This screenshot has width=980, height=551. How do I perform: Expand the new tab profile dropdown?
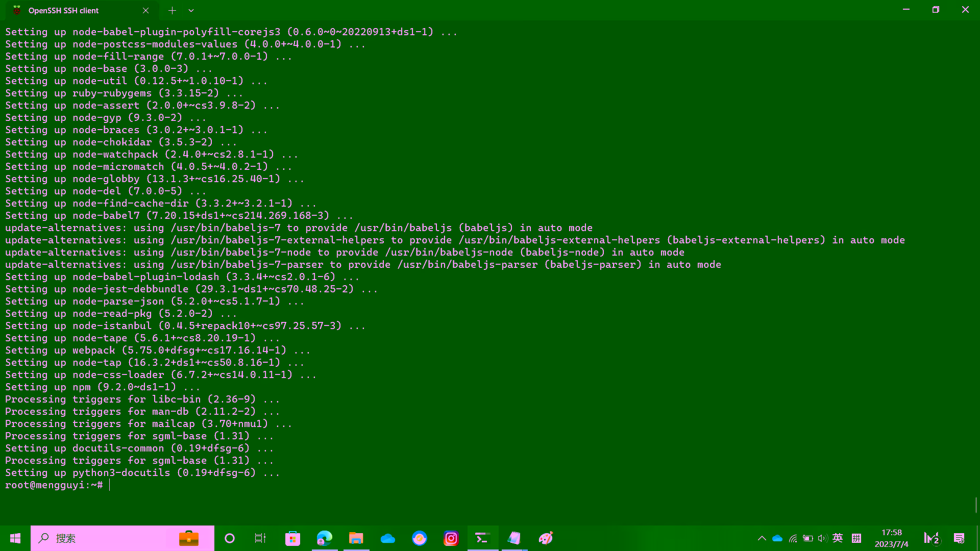tap(191, 10)
